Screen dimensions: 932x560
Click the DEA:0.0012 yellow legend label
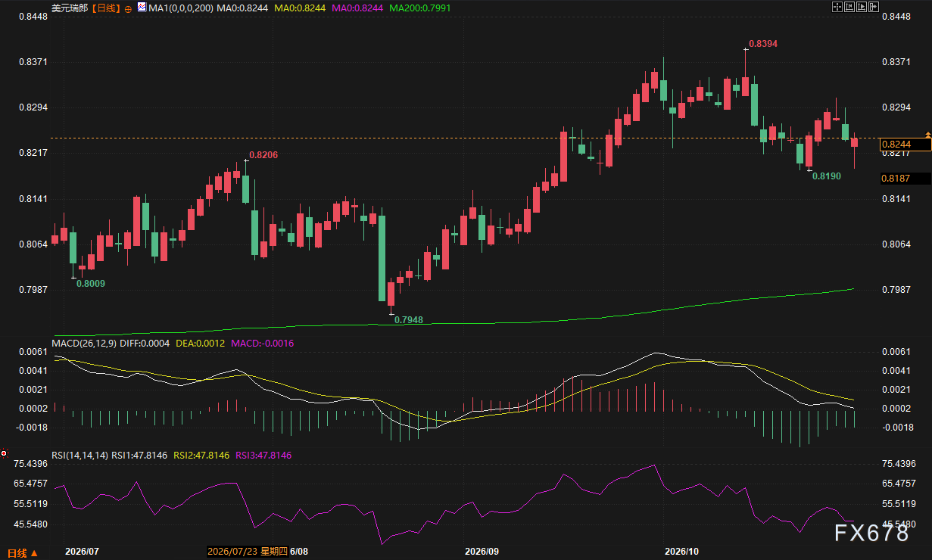(x=200, y=344)
